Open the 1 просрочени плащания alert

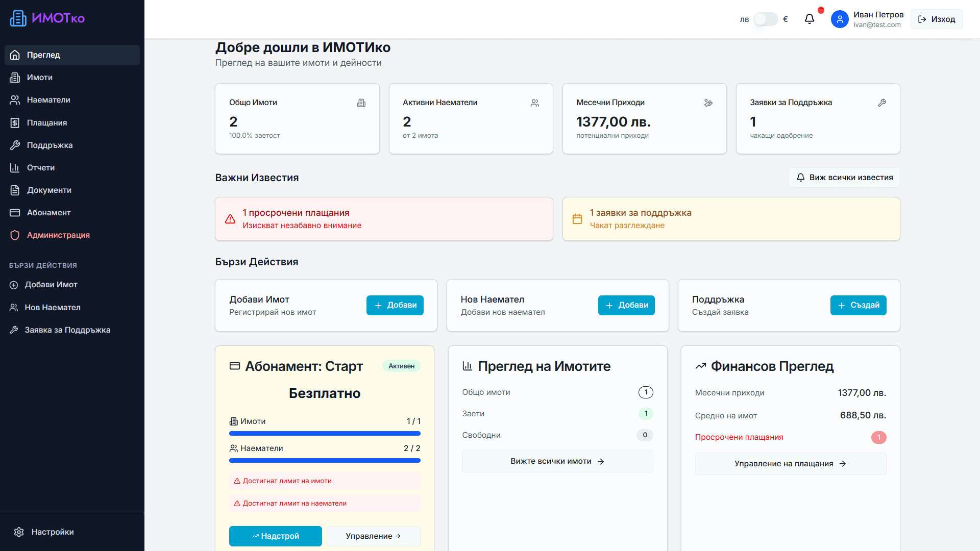384,219
